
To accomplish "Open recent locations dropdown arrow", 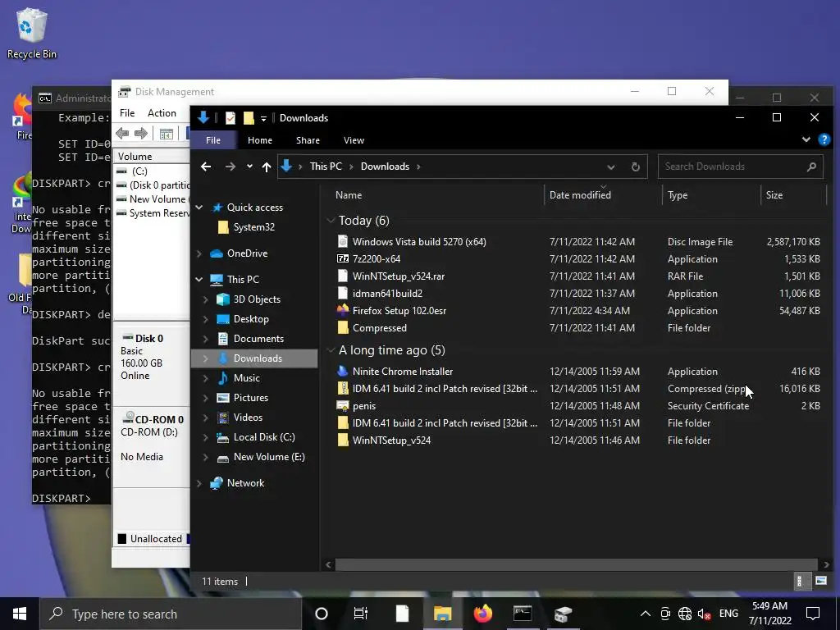I will click(249, 167).
